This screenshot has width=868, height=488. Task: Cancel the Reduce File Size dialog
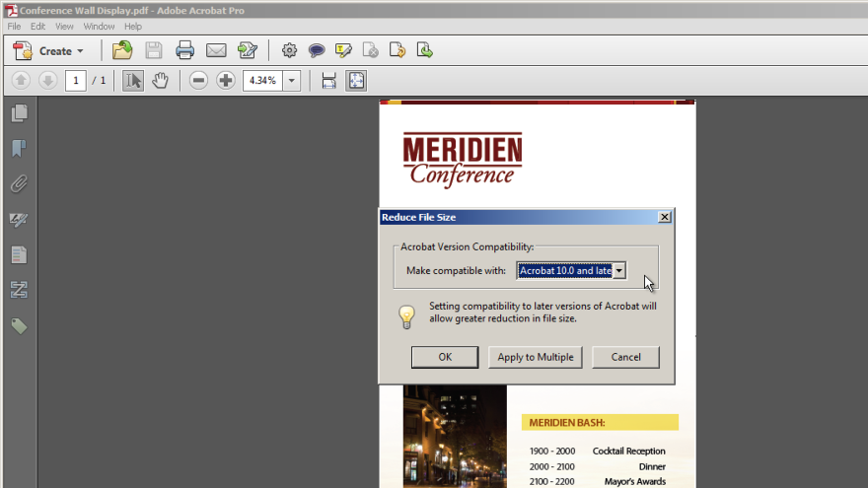(x=625, y=357)
